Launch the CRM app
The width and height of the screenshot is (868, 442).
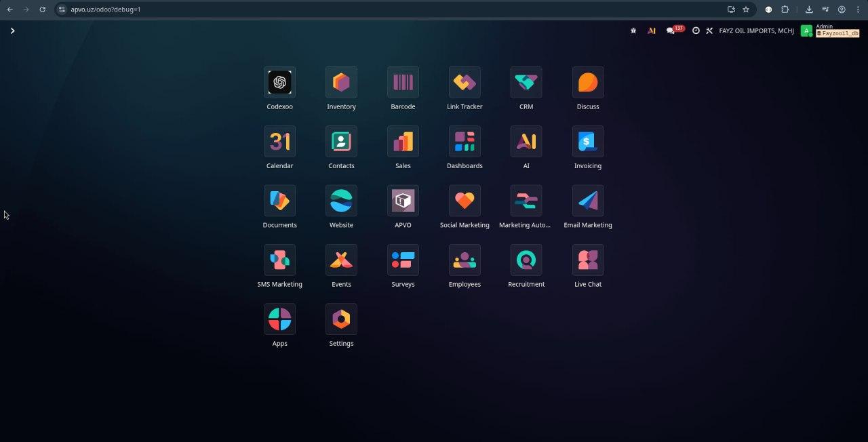[x=526, y=83]
